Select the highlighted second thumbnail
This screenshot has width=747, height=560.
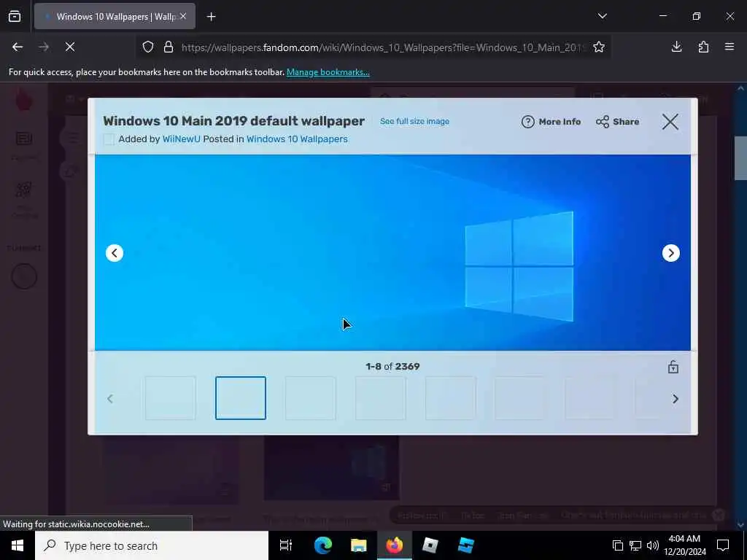[241, 398]
